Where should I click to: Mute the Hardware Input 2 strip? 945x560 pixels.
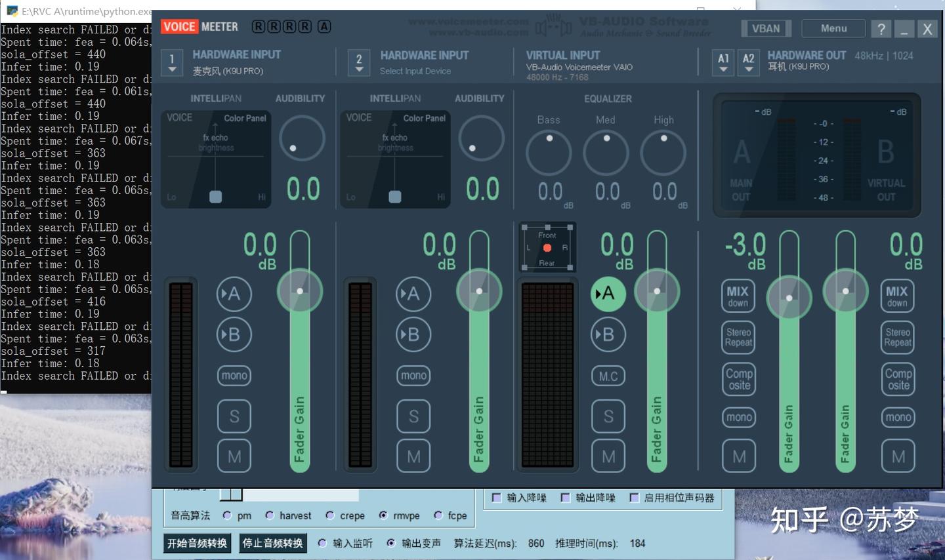(413, 456)
